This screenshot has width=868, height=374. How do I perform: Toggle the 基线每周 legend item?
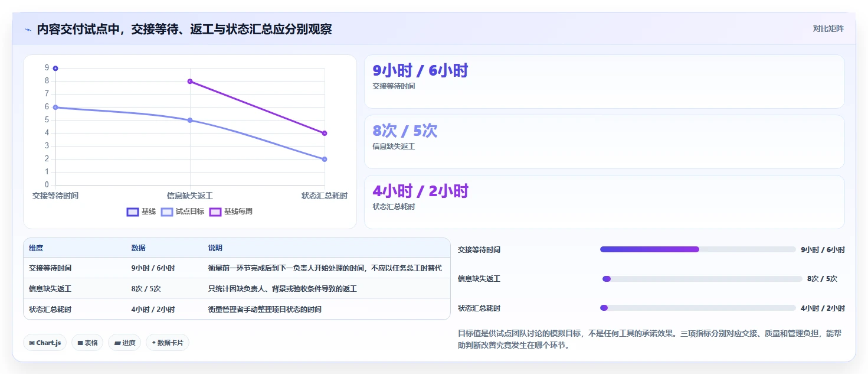[231, 212]
